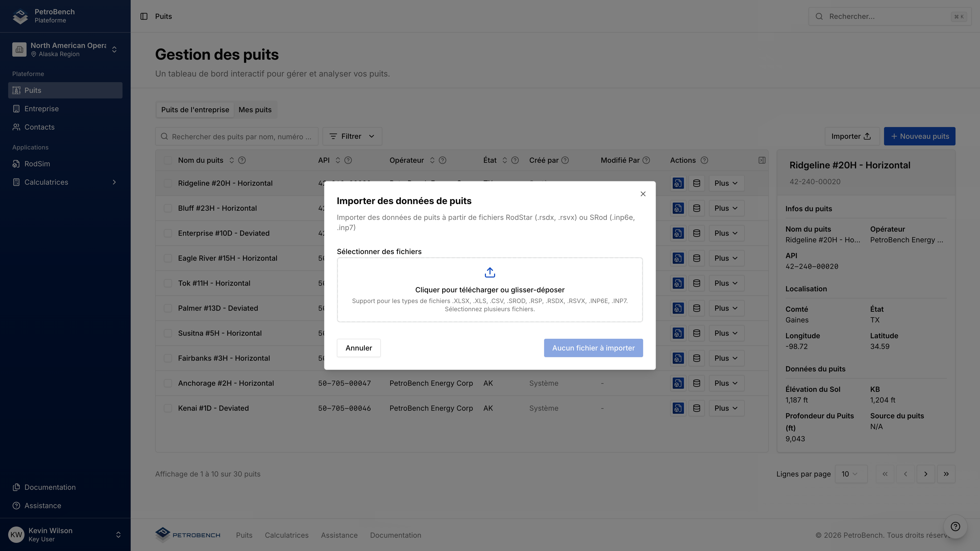Sort by Nom du puits column arrows

[232, 160]
